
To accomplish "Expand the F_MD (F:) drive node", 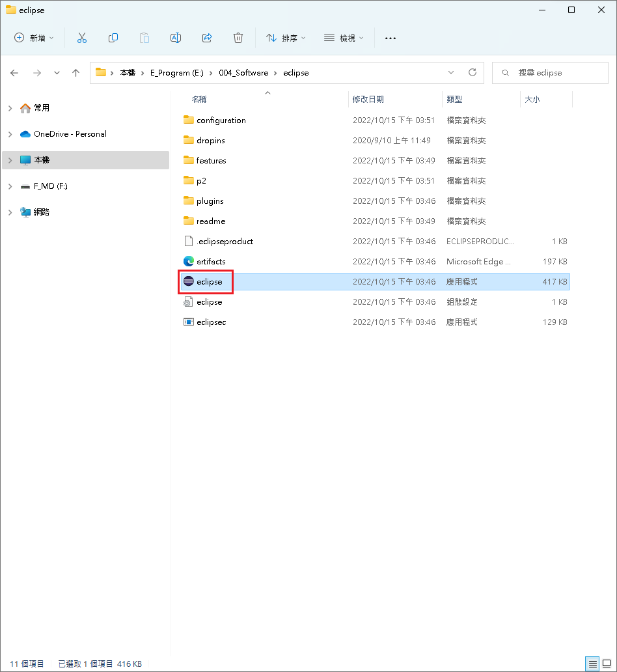I will pyautogui.click(x=10, y=186).
